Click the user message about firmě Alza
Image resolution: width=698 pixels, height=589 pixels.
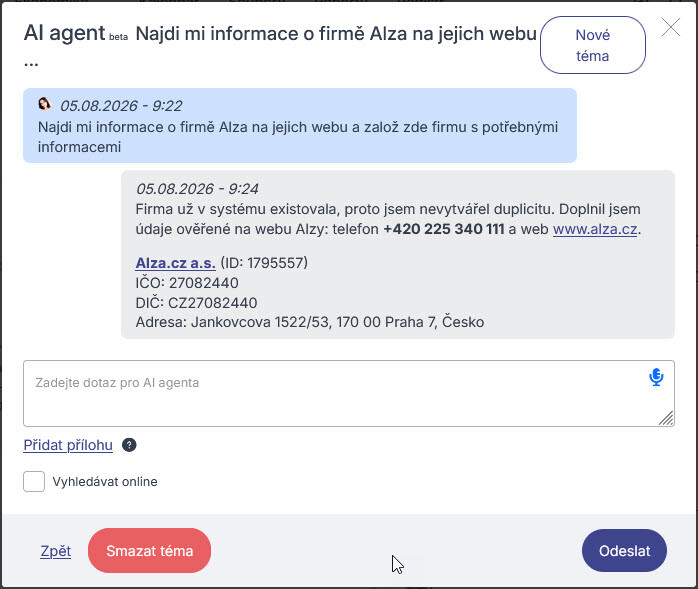point(300,126)
